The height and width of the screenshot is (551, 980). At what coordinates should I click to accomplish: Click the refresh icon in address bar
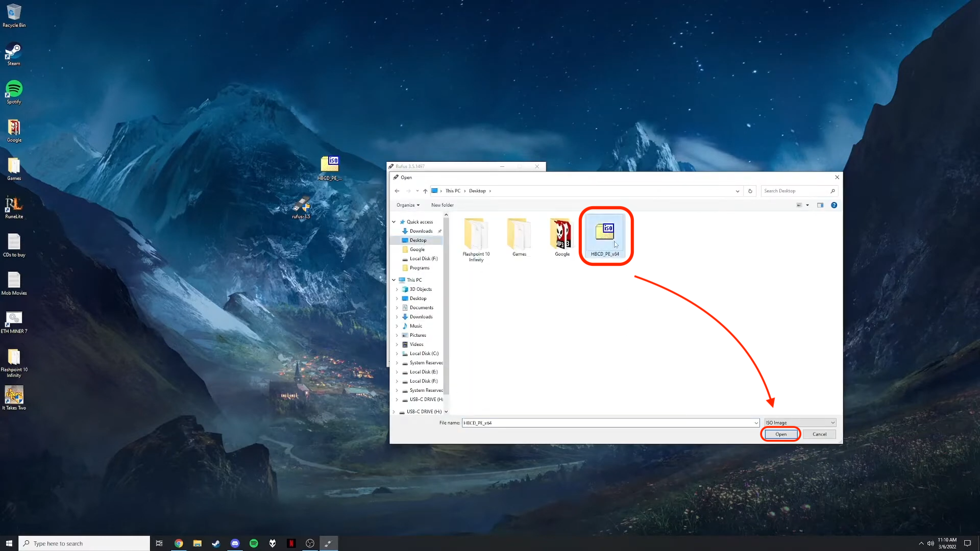[750, 191]
